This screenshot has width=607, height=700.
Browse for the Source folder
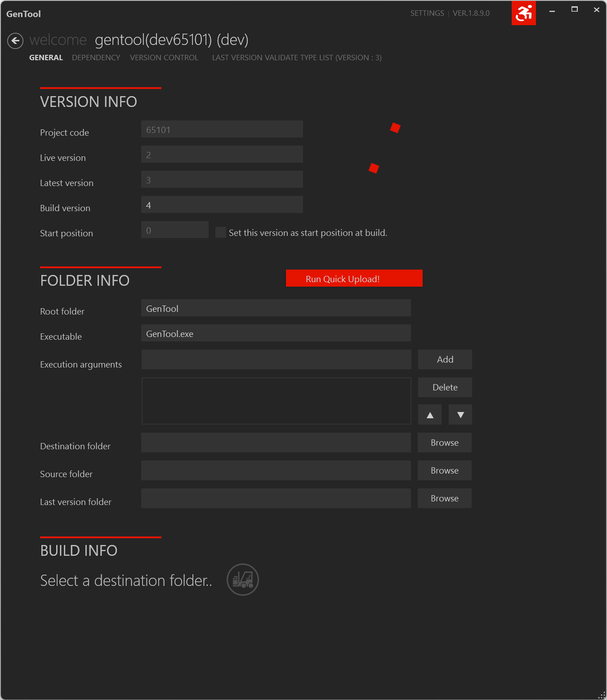pos(445,470)
